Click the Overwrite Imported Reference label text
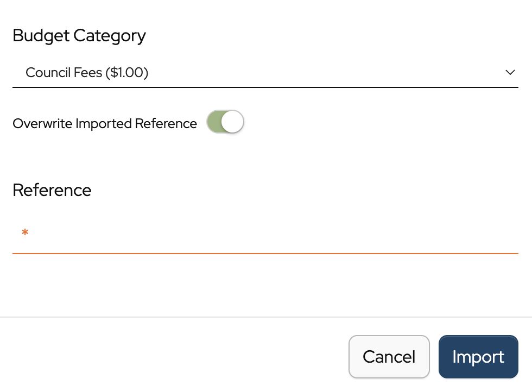The width and height of the screenshot is (532, 392). [x=105, y=124]
